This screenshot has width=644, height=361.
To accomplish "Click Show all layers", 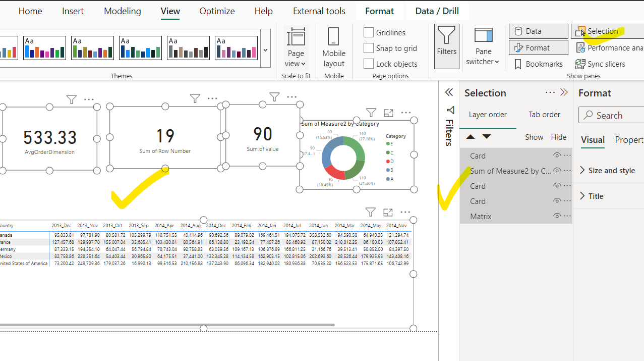I will pyautogui.click(x=534, y=137).
